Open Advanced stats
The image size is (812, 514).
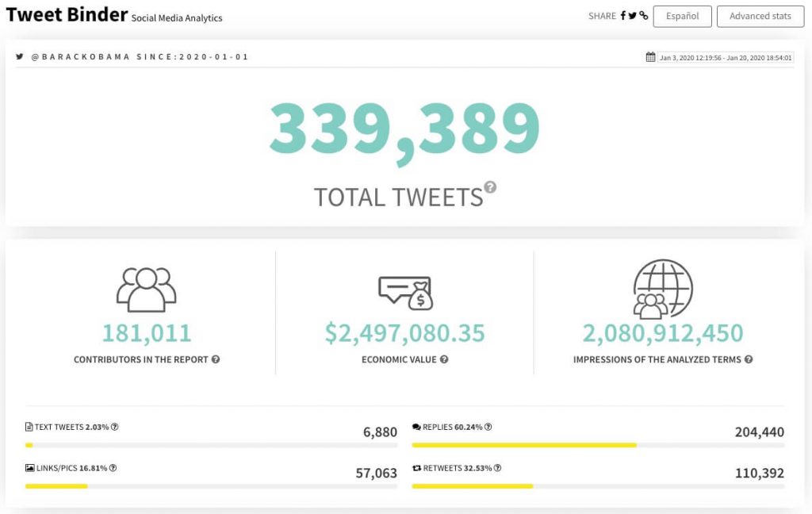[760, 16]
